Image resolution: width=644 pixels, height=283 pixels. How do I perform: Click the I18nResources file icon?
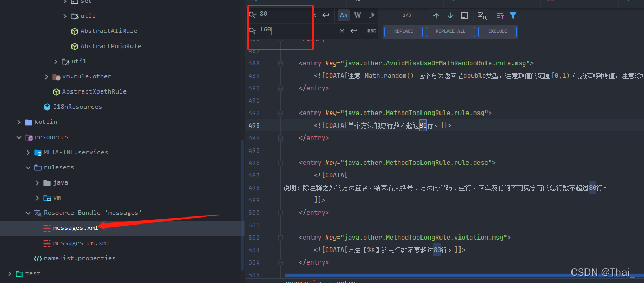click(47, 107)
